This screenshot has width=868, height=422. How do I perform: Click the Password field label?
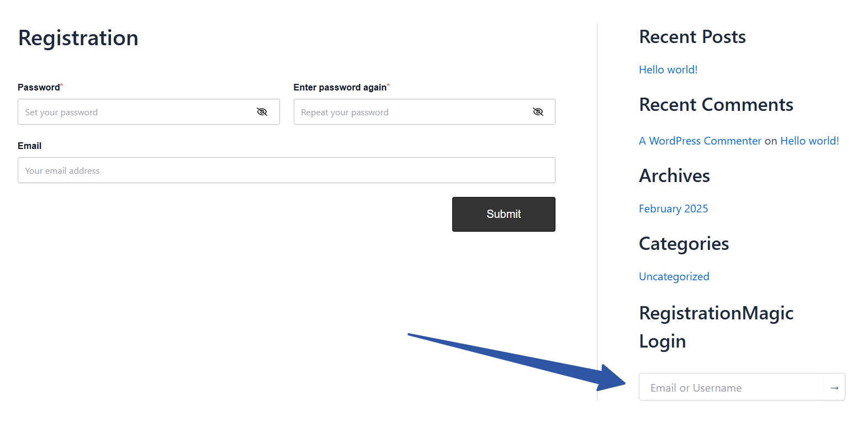pyautogui.click(x=39, y=87)
